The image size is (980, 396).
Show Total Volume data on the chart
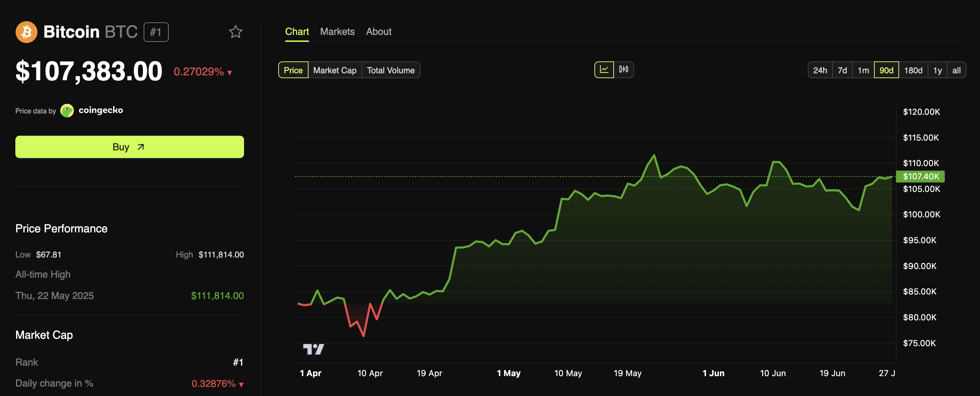[391, 70]
